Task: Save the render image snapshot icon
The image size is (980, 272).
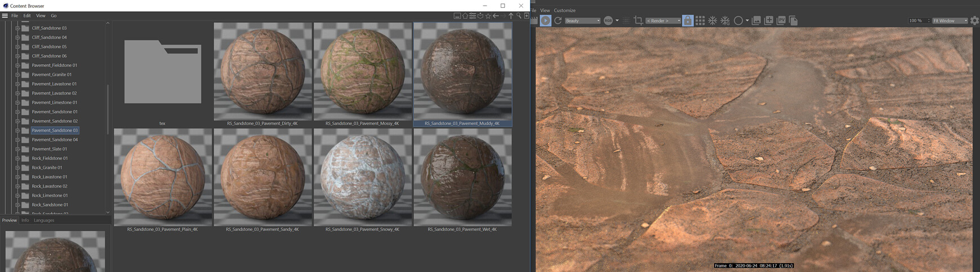Action: 756,21
